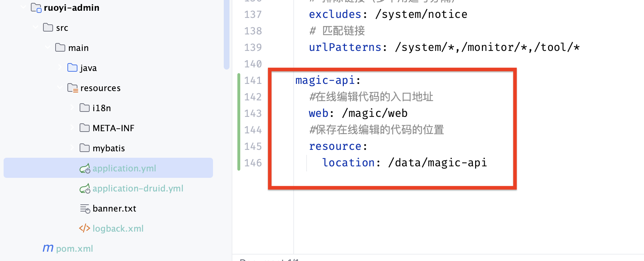Select the resources folder label
This screenshot has height=261, width=644.
(100, 88)
